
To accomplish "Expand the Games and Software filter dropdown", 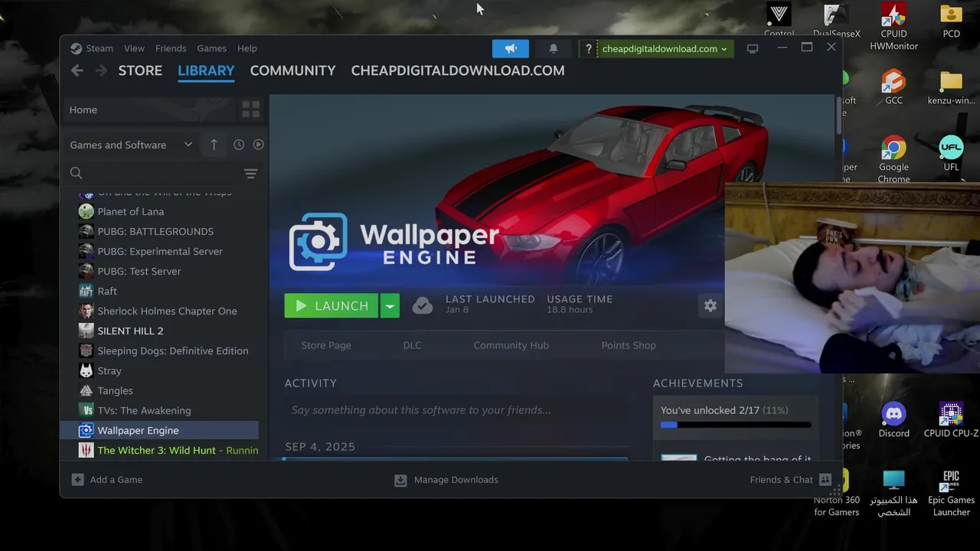I will (131, 145).
